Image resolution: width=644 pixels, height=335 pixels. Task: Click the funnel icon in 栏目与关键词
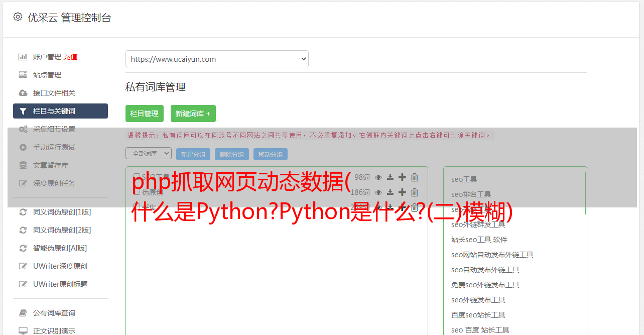click(23, 111)
